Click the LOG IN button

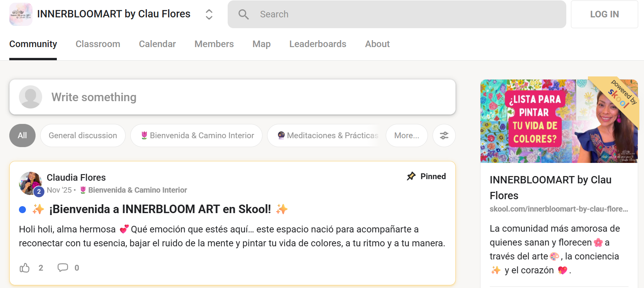click(x=605, y=14)
